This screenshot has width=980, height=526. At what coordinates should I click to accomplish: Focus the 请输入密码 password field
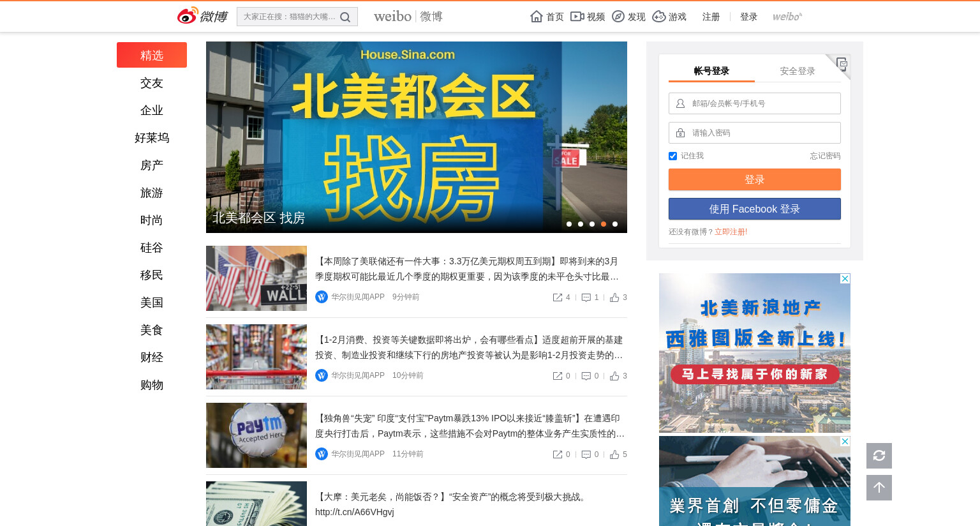tap(755, 133)
